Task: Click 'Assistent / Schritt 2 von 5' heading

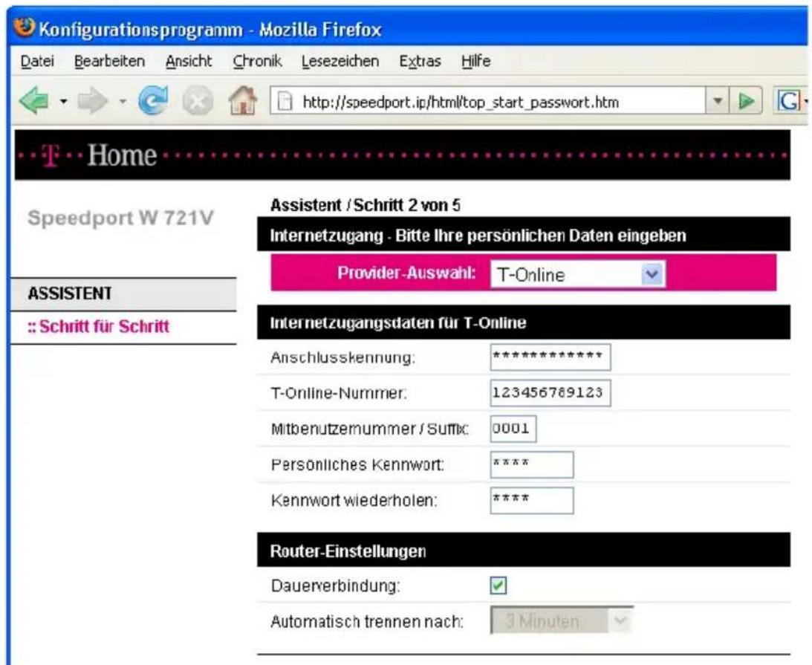Action: coord(365,205)
